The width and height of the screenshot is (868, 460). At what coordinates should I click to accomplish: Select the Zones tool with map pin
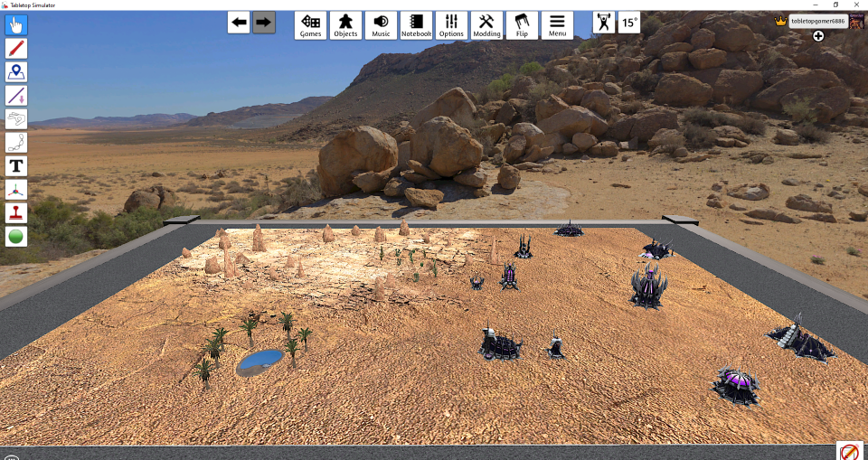(x=16, y=72)
